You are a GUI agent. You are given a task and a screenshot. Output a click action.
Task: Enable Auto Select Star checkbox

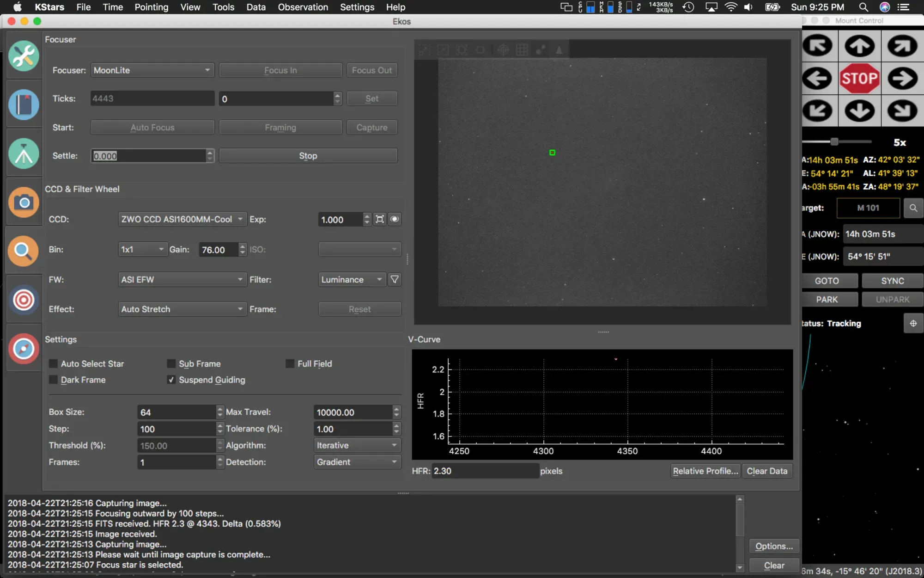(x=54, y=364)
